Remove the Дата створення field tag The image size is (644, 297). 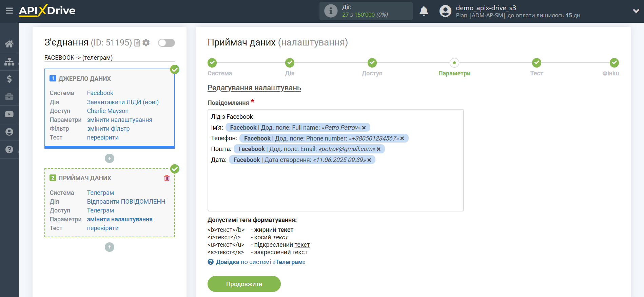tap(369, 160)
